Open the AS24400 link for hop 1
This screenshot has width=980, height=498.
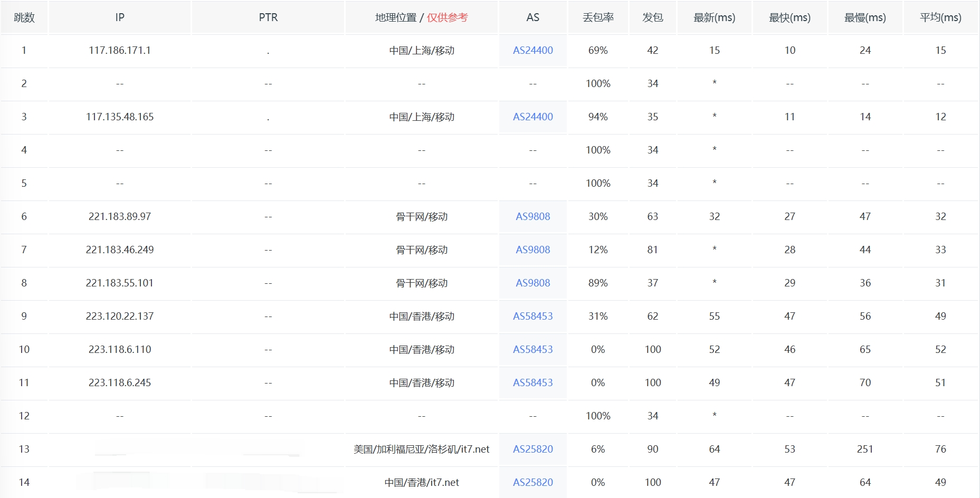(532, 50)
